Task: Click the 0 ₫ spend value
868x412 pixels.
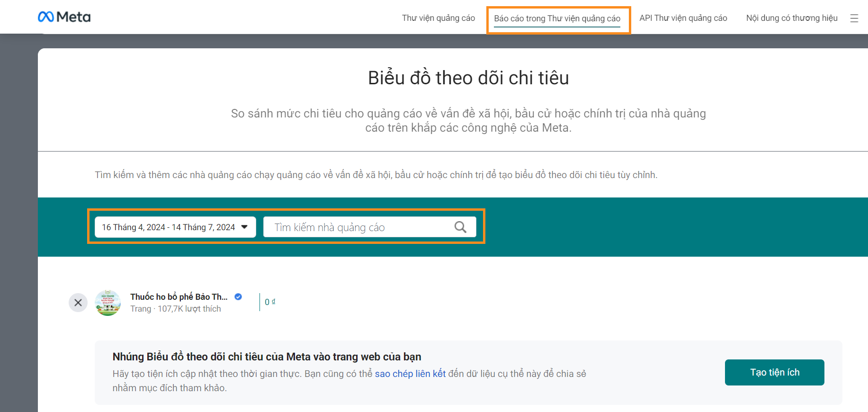Action: (x=270, y=302)
